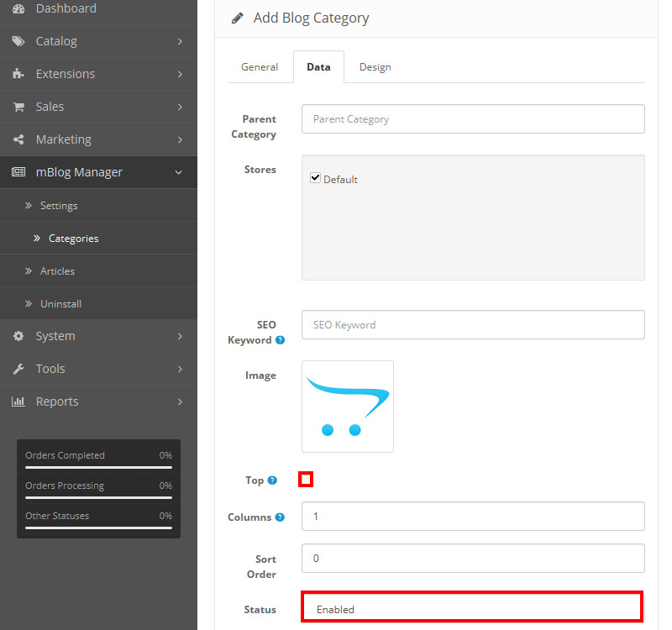Click the Tools wrench icon
Viewport: 672px width, 630px height.
click(x=18, y=369)
